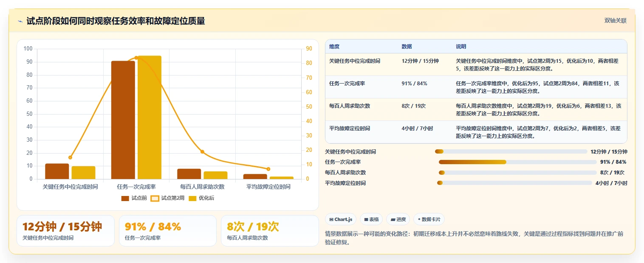Click the 数据卡片 tag chip

(429, 219)
